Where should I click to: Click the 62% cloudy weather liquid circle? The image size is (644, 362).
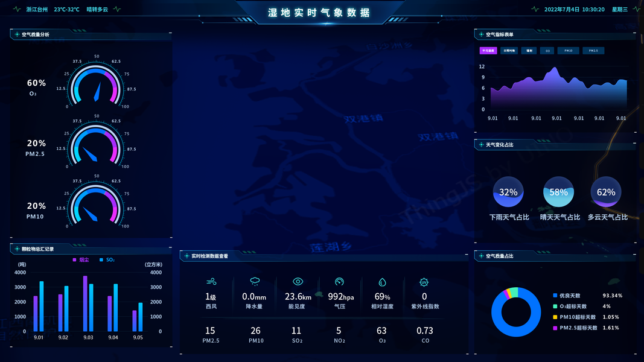click(606, 192)
